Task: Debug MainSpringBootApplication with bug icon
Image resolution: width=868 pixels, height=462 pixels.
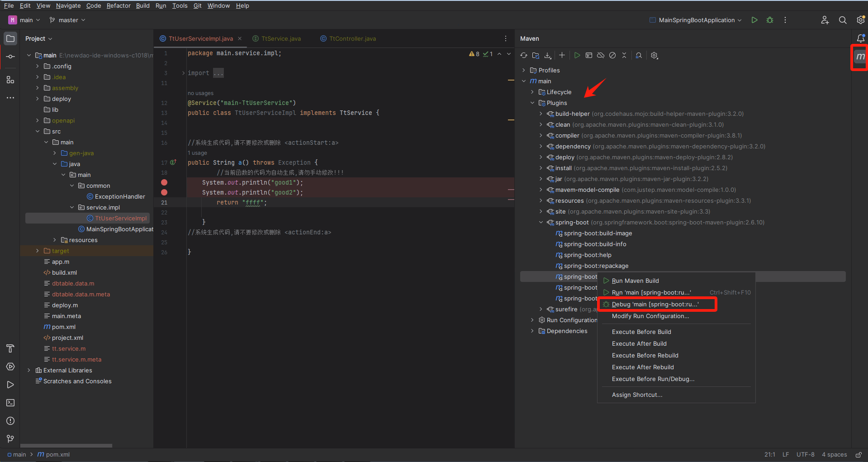Action: 770,20
